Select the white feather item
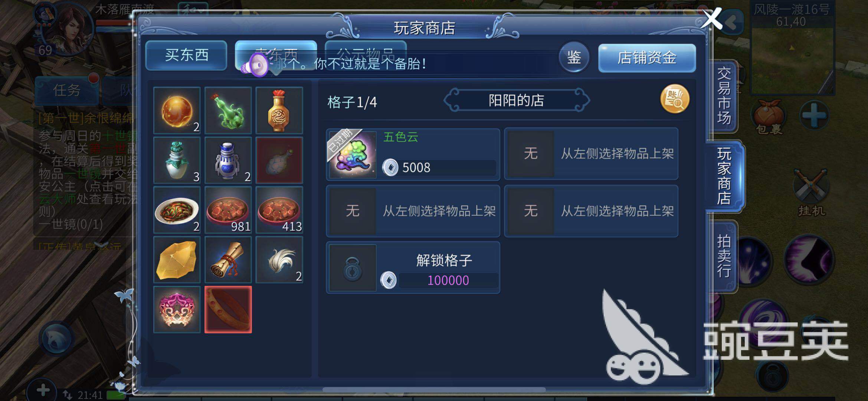This screenshot has height=401, width=868. point(279,260)
